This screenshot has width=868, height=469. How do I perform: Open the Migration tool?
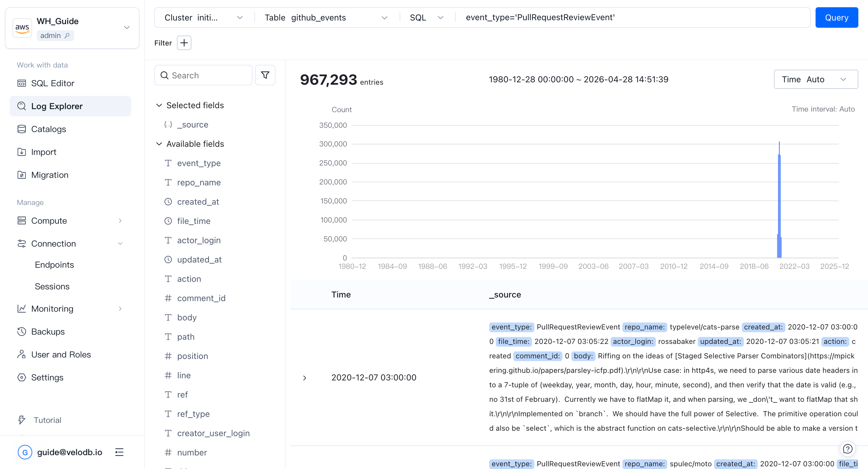pos(49,175)
